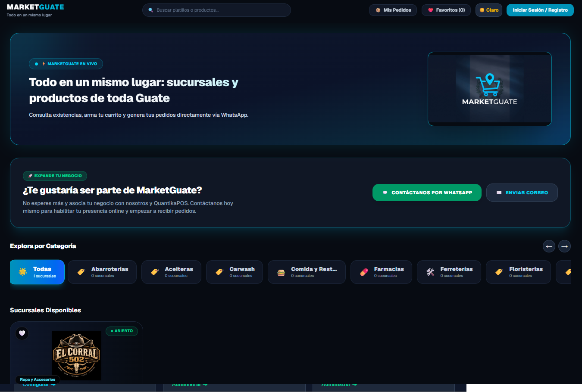Click the Todo en un mismo lugar headline
The image size is (582, 392).
pyautogui.click(x=134, y=90)
